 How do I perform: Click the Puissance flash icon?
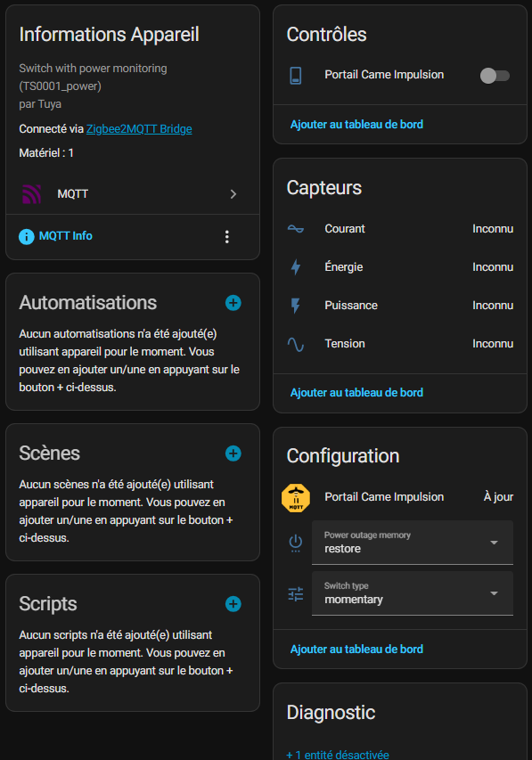[298, 306]
